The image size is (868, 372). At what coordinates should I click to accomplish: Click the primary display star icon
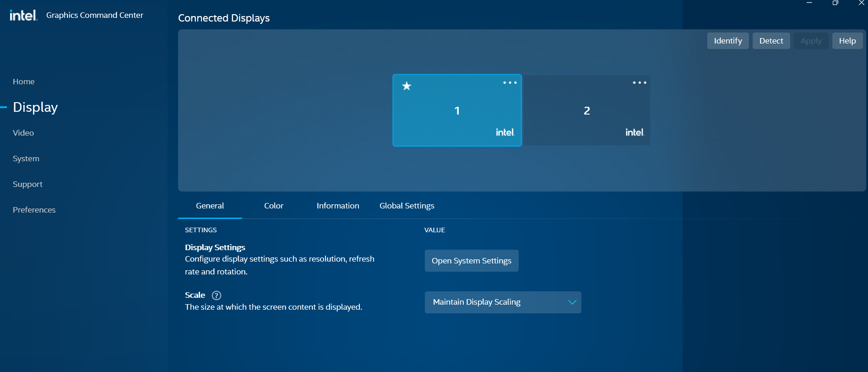tap(407, 86)
